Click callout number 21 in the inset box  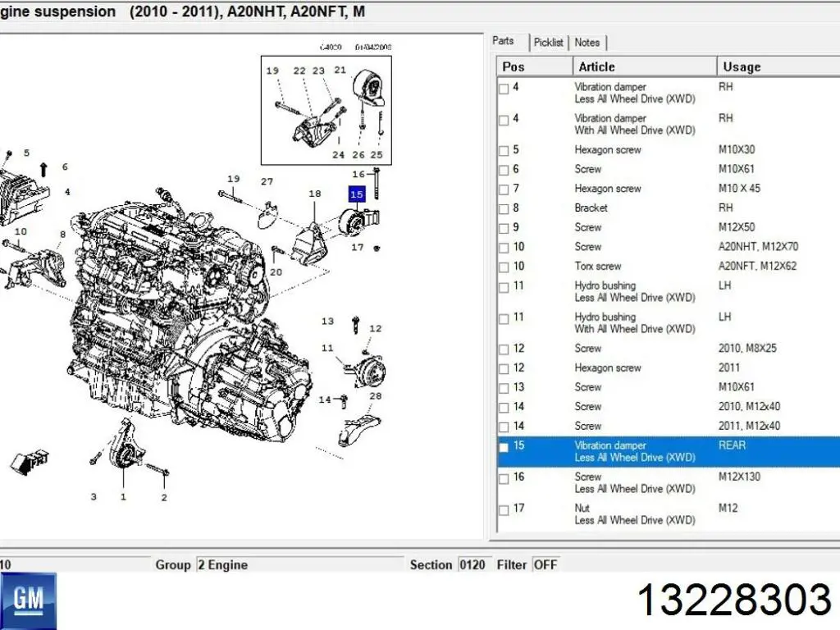(340, 70)
